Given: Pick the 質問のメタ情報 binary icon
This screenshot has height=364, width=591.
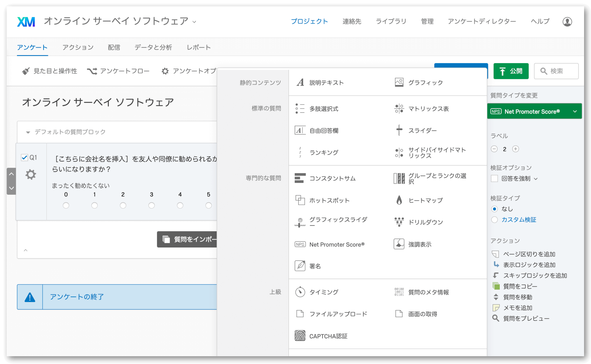Looking at the screenshot, I should coord(399,292).
